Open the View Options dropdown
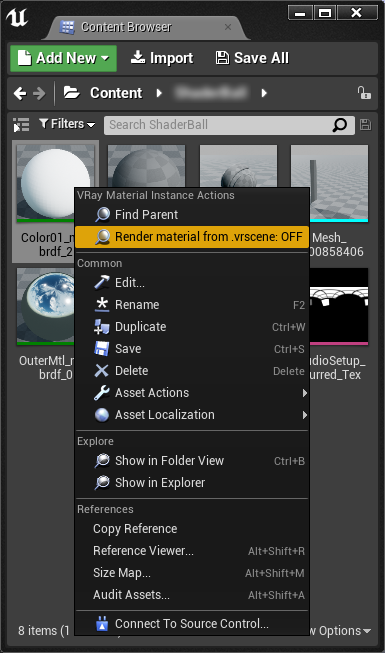The height and width of the screenshot is (653, 385). [340, 631]
